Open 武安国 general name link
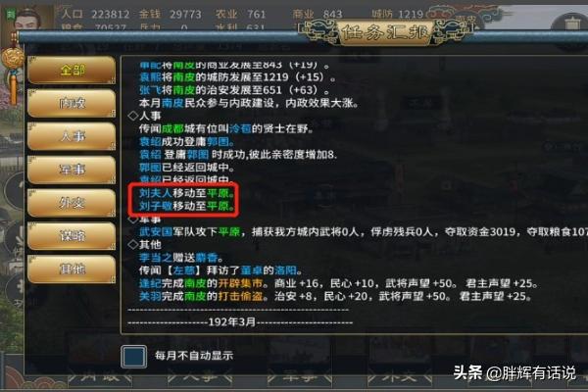Screen dimensions: 588x392 tap(156, 232)
